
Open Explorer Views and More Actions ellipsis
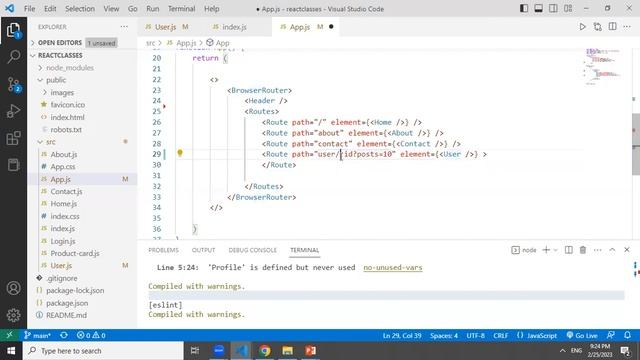tap(124, 27)
